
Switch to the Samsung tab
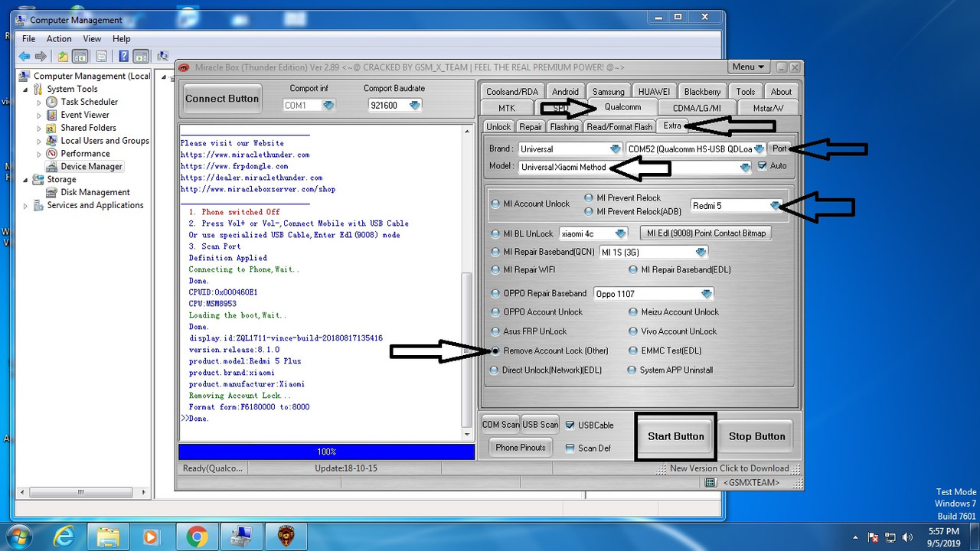click(x=609, y=92)
